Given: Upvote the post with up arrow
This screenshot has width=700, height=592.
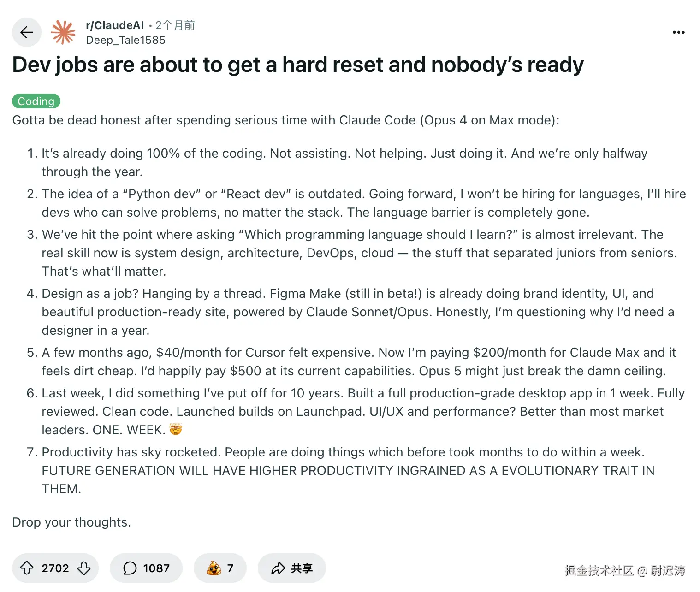Looking at the screenshot, I should click(x=27, y=568).
